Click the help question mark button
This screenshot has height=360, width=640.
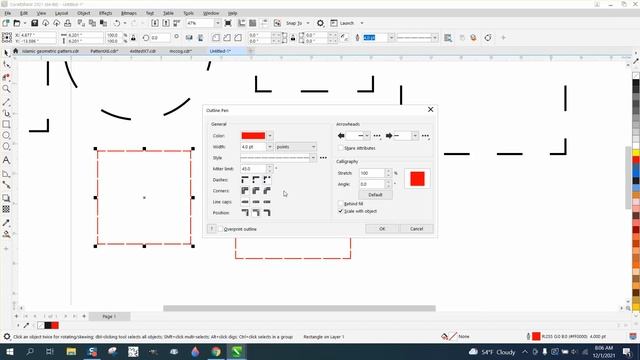point(212,229)
